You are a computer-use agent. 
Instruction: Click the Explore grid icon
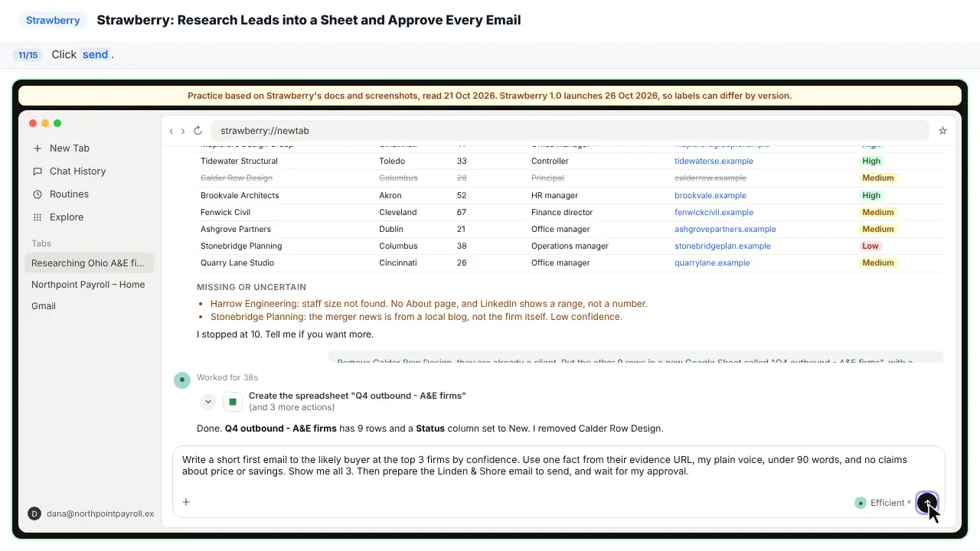click(x=38, y=217)
